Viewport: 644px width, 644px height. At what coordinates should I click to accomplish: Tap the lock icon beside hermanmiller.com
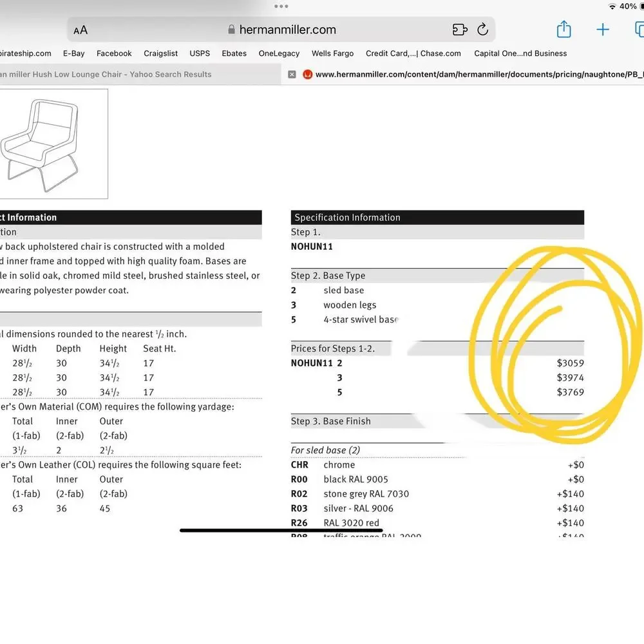pyautogui.click(x=232, y=29)
